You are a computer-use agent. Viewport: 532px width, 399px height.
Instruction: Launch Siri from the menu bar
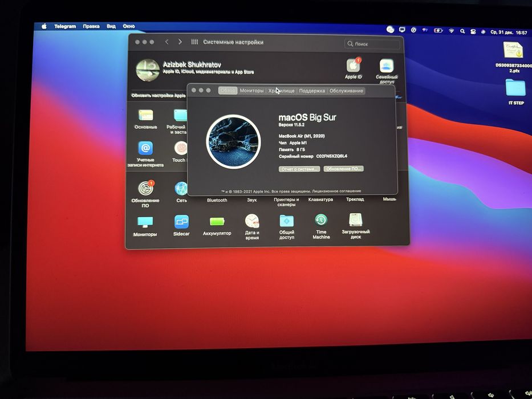point(483,32)
